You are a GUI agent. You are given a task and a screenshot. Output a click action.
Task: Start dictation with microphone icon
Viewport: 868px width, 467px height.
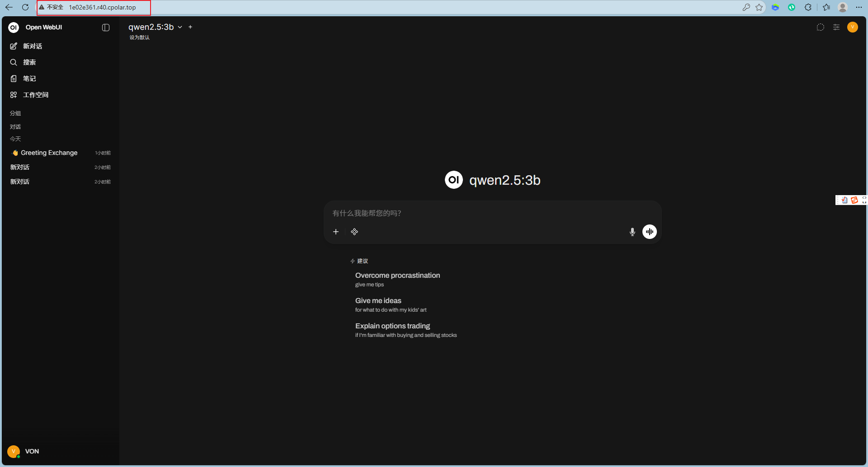click(632, 232)
